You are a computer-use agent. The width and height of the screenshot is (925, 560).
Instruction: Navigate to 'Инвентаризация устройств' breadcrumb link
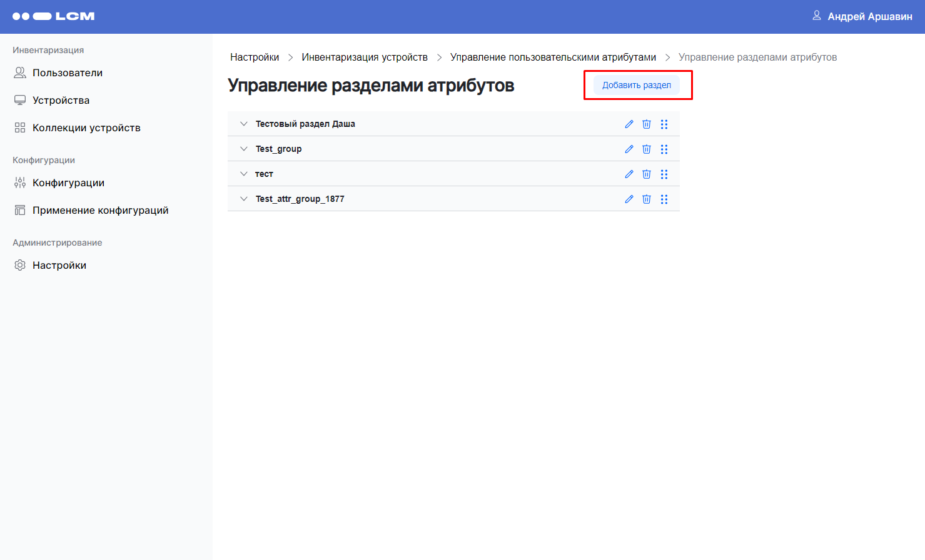(365, 57)
